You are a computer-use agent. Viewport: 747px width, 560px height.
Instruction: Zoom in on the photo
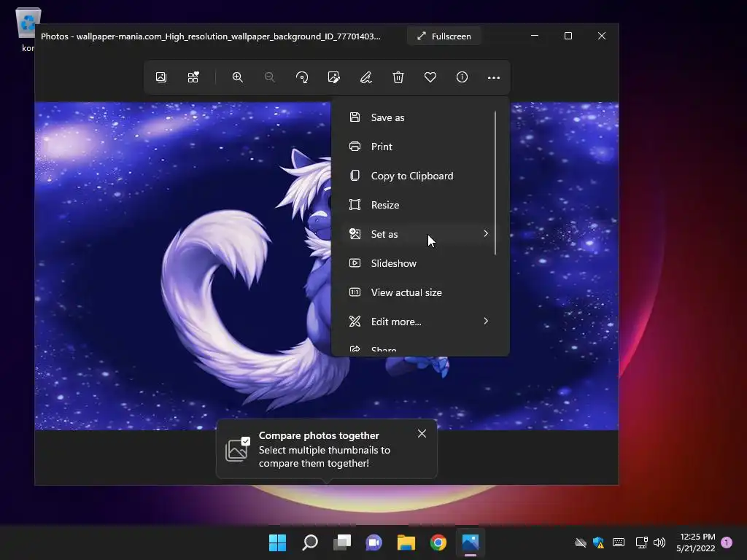237,77
